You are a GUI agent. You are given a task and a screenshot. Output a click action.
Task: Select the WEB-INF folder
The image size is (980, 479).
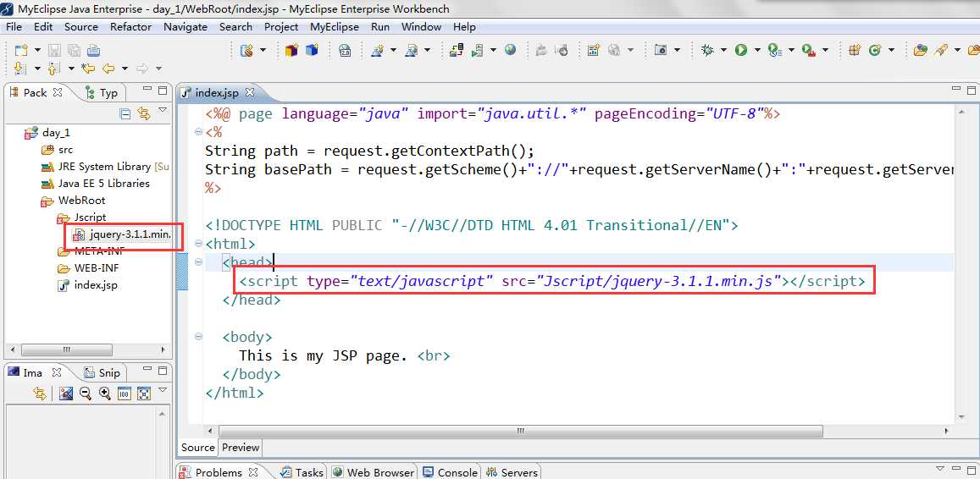pyautogui.click(x=88, y=268)
